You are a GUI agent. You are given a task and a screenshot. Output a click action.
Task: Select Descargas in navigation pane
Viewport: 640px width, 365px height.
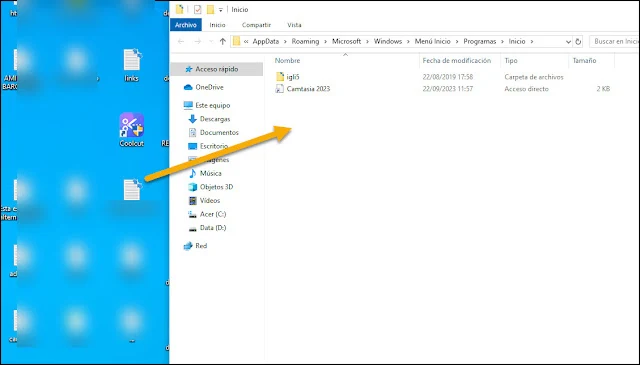(215, 119)
